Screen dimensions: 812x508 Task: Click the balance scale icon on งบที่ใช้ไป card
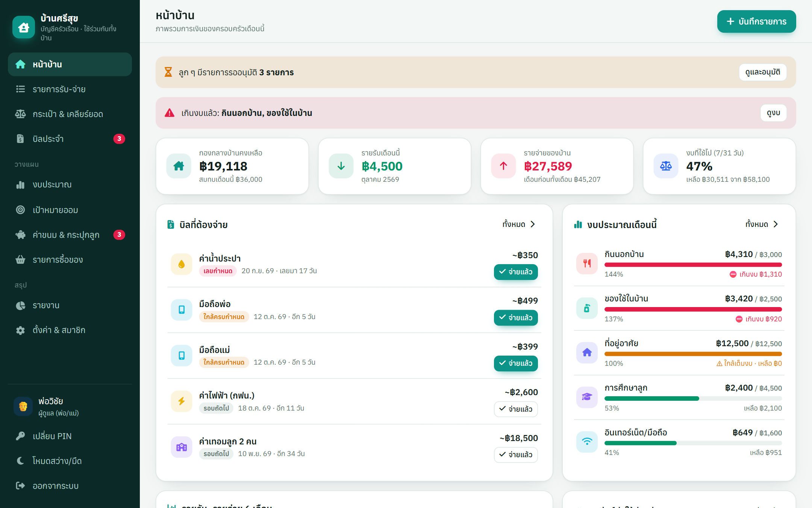coord(666,166)
